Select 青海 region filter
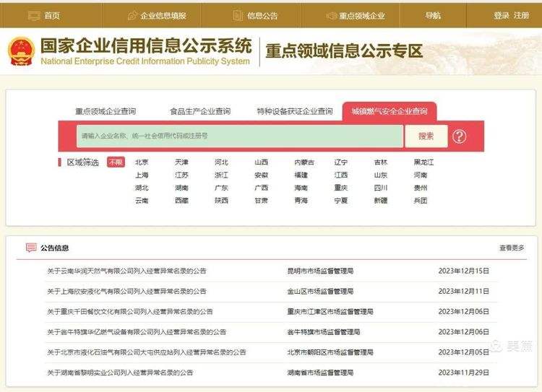Image resolution: width=542 pixels, height=392 pixels. tap(301, 200)
